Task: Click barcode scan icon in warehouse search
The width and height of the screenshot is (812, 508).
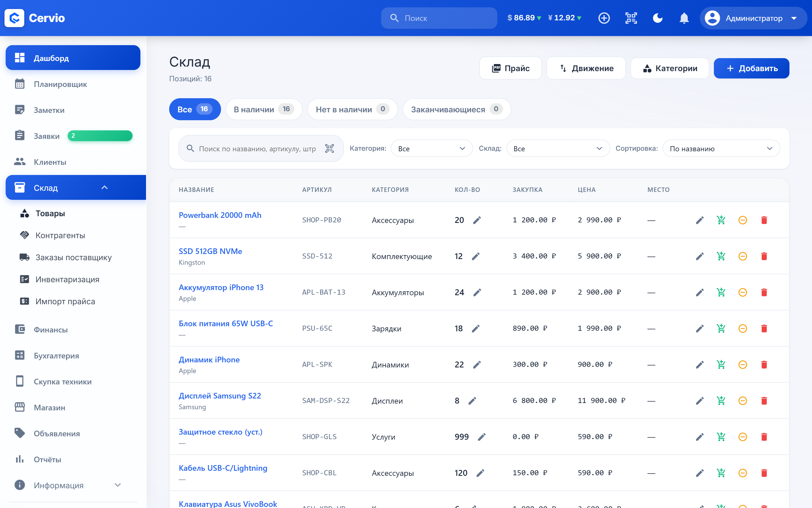Action: 330,148
